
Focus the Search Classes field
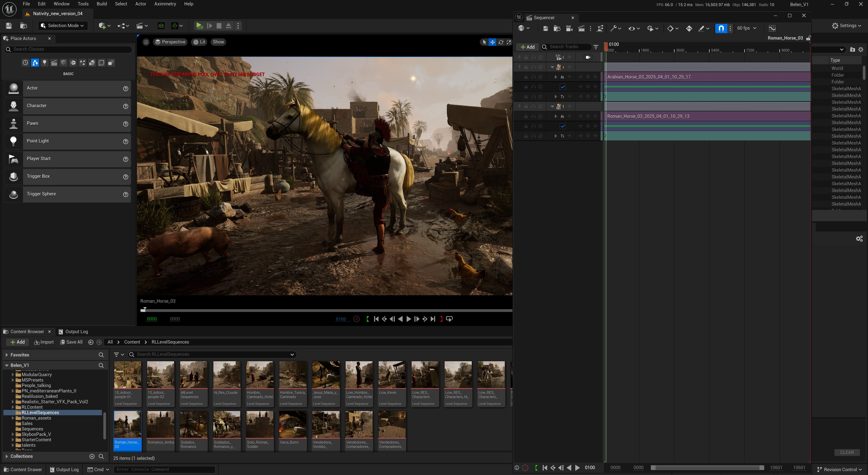click(68, 50)
